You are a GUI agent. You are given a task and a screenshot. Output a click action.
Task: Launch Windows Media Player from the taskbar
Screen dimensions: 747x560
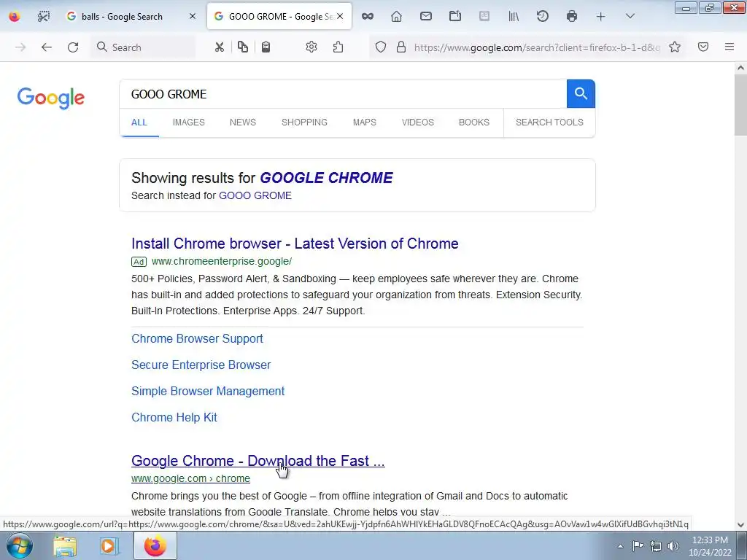(x=109, y=545)
